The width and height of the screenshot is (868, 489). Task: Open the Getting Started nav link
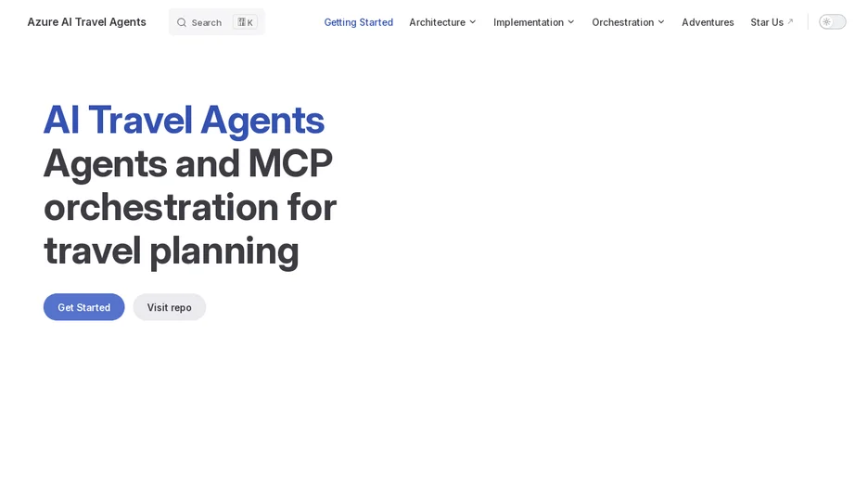click(359, 22)
